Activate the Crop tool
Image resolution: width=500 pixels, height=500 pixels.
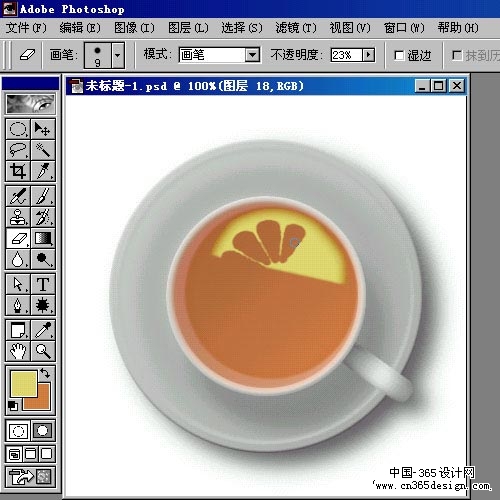tap(18, 171)
